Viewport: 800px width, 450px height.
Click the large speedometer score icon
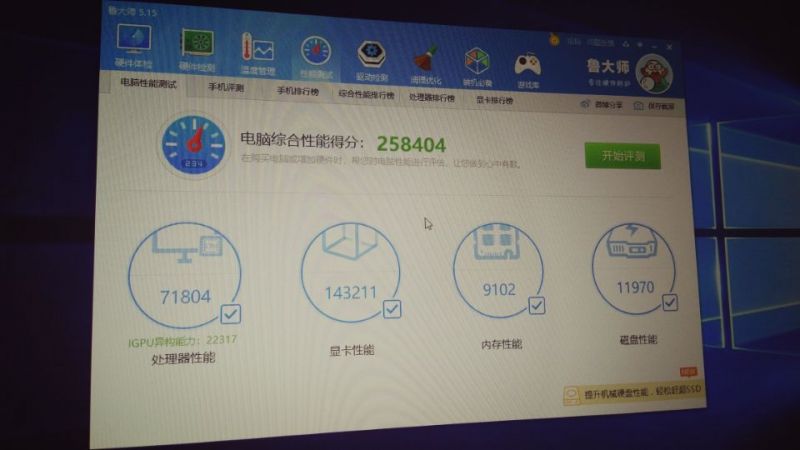click(x=193, y=145)
